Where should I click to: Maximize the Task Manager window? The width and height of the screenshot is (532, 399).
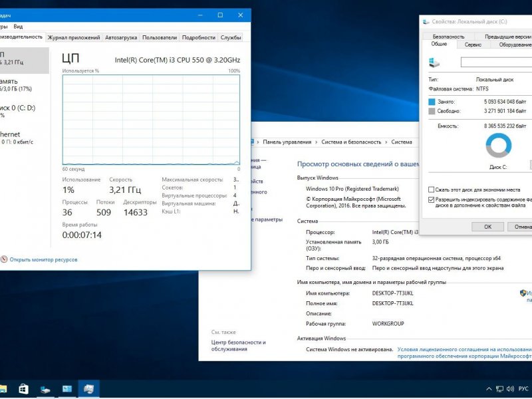point(220,15)
